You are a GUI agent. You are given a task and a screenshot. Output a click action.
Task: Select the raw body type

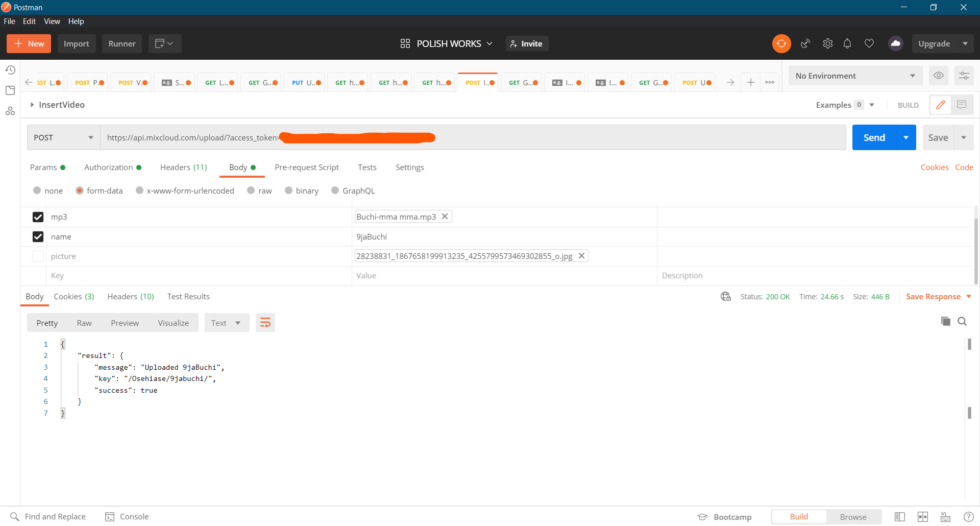tap(251, 190)
